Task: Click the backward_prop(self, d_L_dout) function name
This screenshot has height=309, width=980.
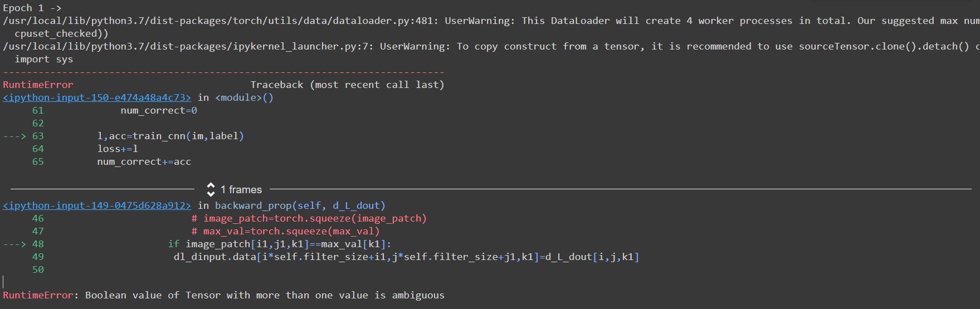Action: pos(300,205)
